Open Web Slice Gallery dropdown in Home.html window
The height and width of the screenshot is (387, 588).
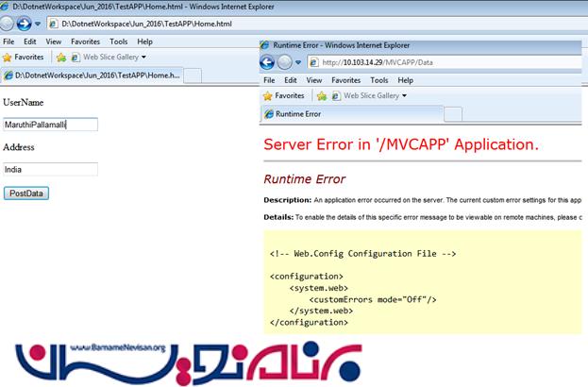coord(114,58)
